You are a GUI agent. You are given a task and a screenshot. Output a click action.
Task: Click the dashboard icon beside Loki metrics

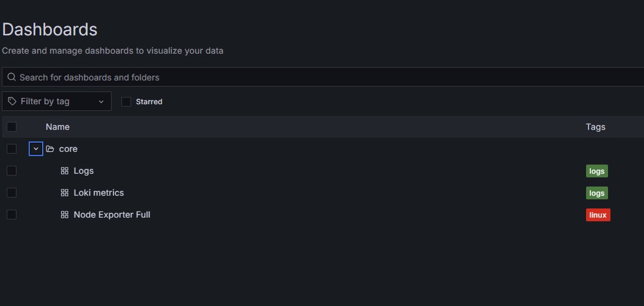pyautogui.click(x=65, y=193)
